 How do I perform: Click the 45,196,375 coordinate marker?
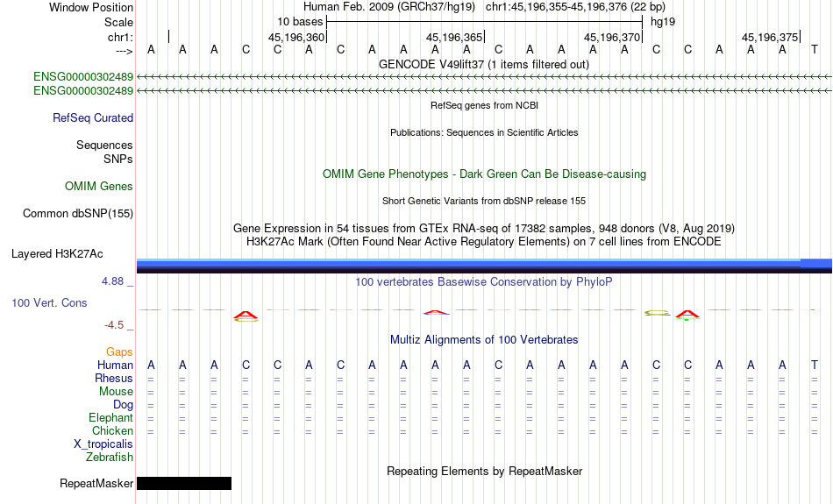click(x=770, y=37)
